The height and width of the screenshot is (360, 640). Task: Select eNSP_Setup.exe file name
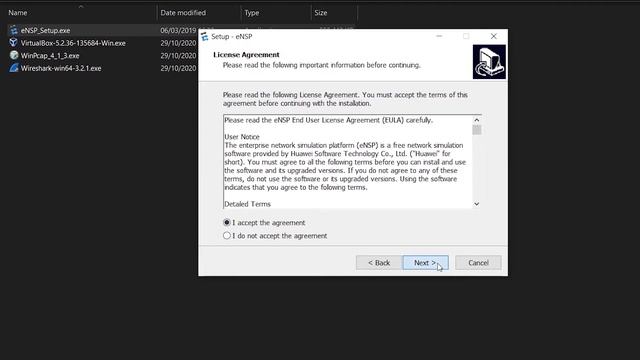point(45,31)
